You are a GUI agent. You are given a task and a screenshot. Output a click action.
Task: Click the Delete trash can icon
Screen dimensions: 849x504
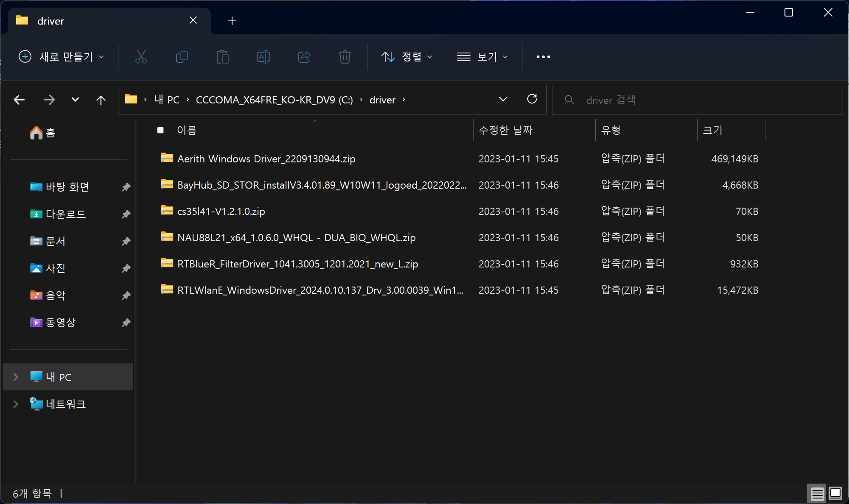[345, 57]
